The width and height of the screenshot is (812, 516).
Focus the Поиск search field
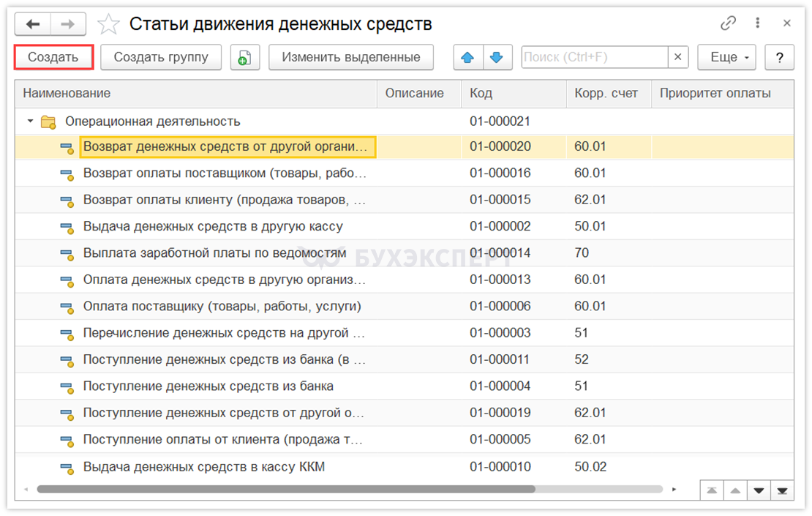(594, 57)
